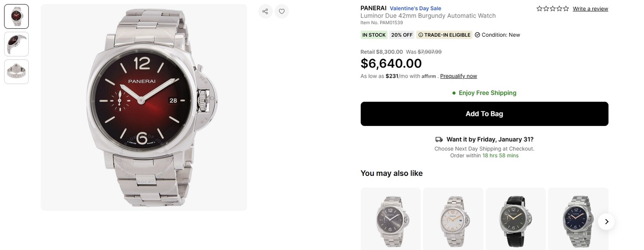The image size is (644, 250).
Task: Select the angled side-view watch thumbnail
Action: coord(17,44)
